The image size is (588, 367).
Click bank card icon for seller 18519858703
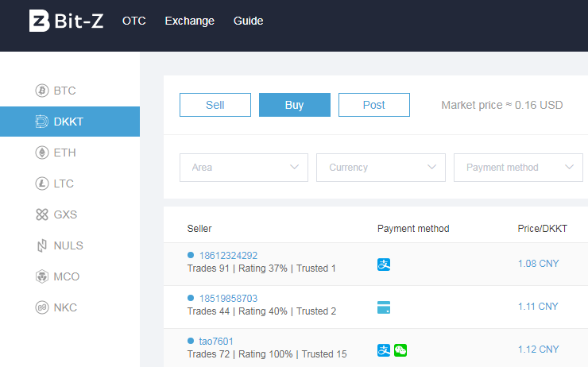pos(384,307)
